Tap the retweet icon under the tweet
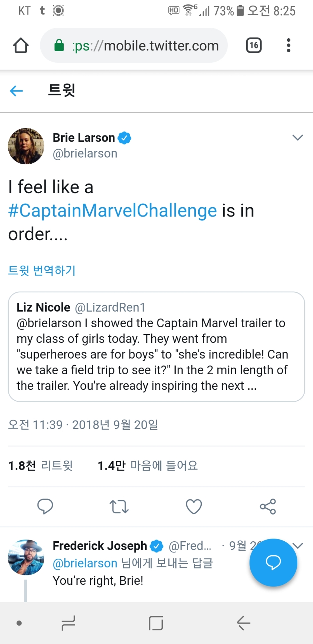 [x=119, y=506]
